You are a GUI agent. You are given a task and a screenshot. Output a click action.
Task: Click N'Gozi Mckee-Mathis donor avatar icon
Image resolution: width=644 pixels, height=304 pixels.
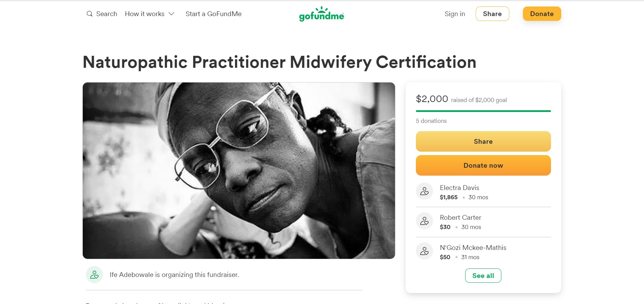click(x=424, y=251)
